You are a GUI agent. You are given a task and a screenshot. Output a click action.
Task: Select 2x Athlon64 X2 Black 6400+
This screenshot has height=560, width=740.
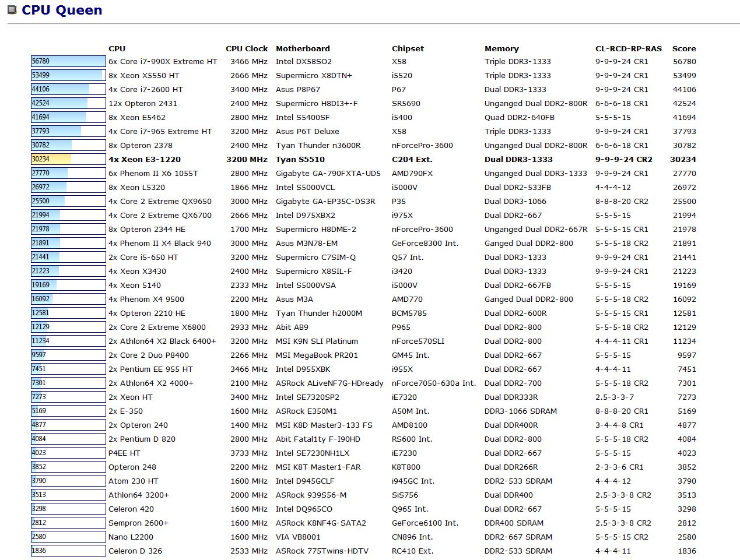pos(162,341)
